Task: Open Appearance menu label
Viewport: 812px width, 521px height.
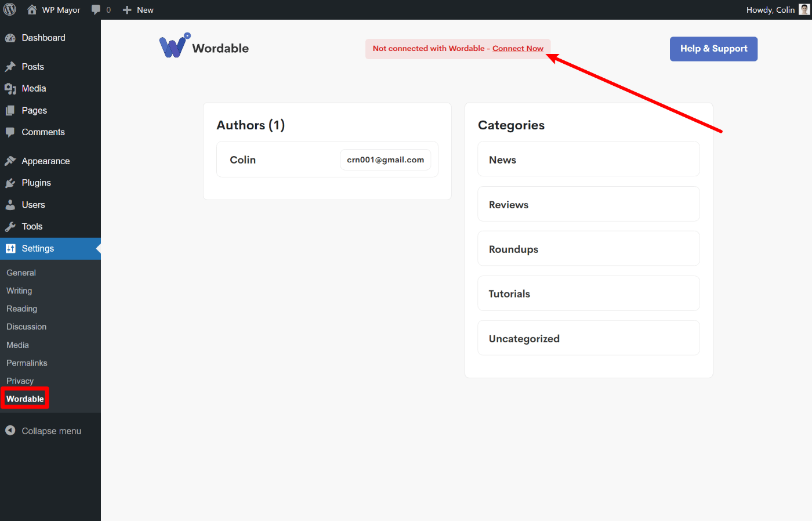Action: click(x=46, y=161)
